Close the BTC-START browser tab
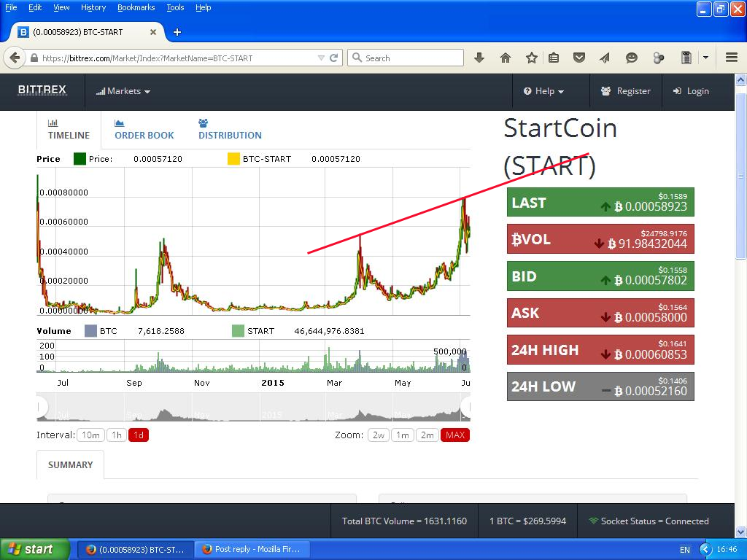 [x=153, y=32]
